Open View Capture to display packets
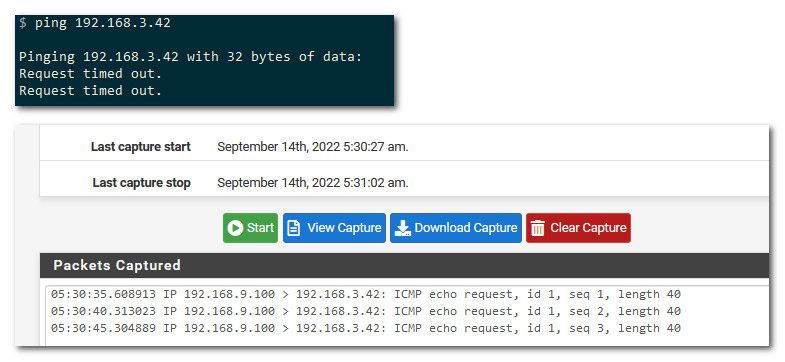This screenshot has height=362, width=785. [334, 228]
